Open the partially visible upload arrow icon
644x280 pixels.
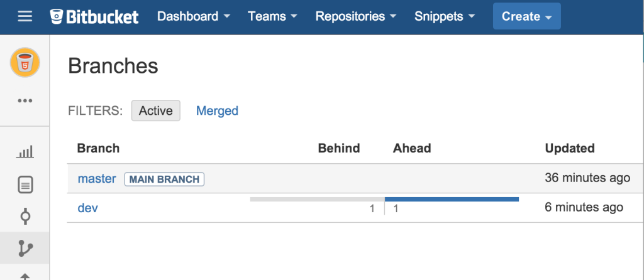click(x=25, y=276)
